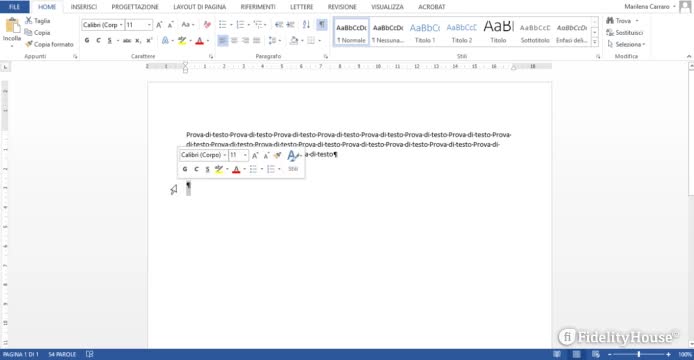Expand the styles gallery more arrow

(595, 42)
